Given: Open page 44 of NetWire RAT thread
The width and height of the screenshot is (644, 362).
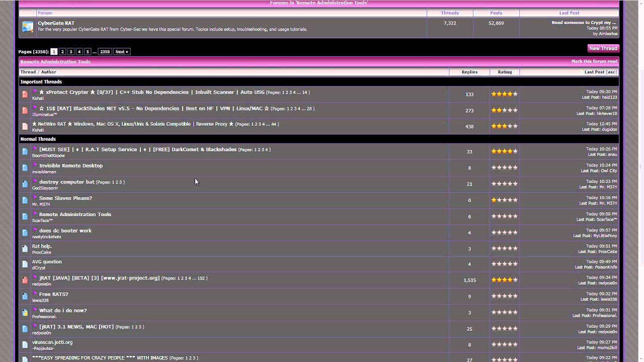Looking at the screenshot, I should (x=274, y=124).
